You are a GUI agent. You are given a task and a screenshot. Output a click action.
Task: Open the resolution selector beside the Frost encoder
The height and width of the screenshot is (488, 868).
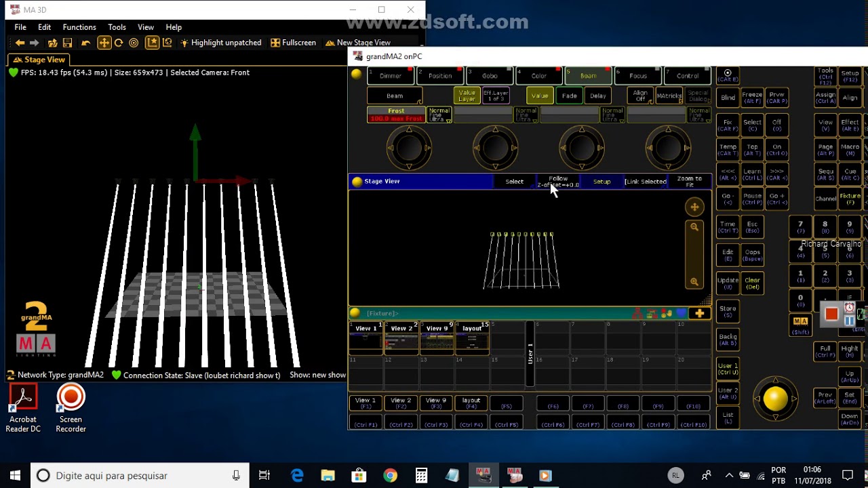[x=439, y=115]
